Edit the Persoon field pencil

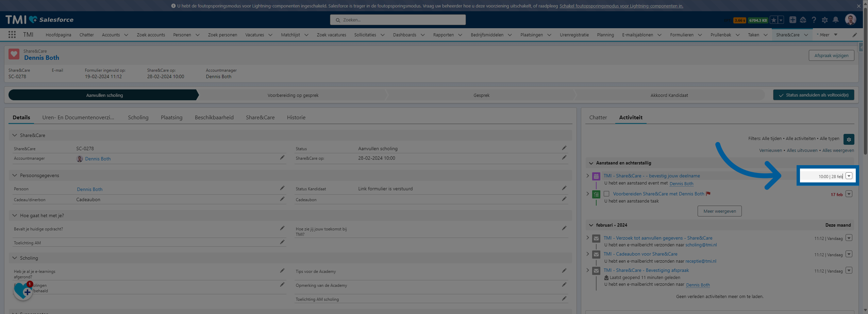click(x=282, y=188)
